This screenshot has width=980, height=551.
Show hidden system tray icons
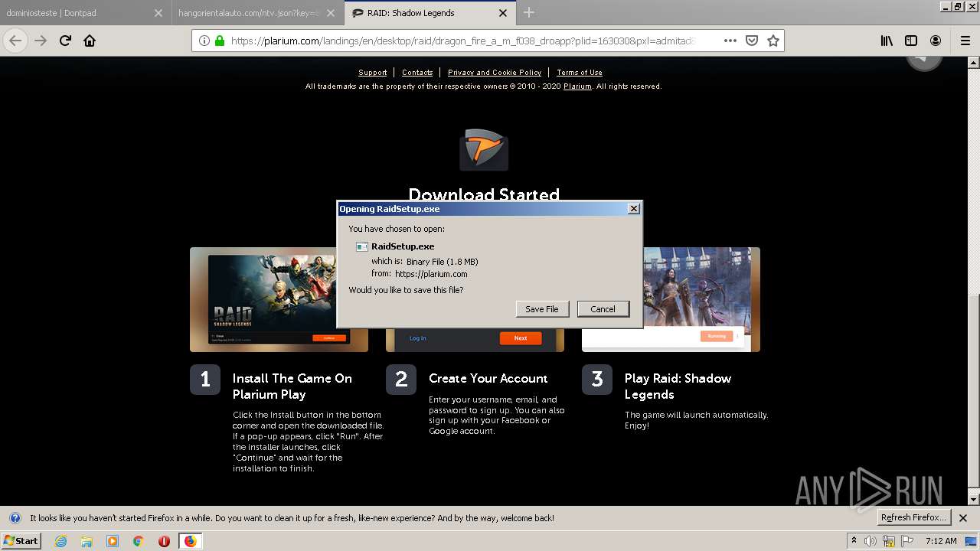point(854,541)
